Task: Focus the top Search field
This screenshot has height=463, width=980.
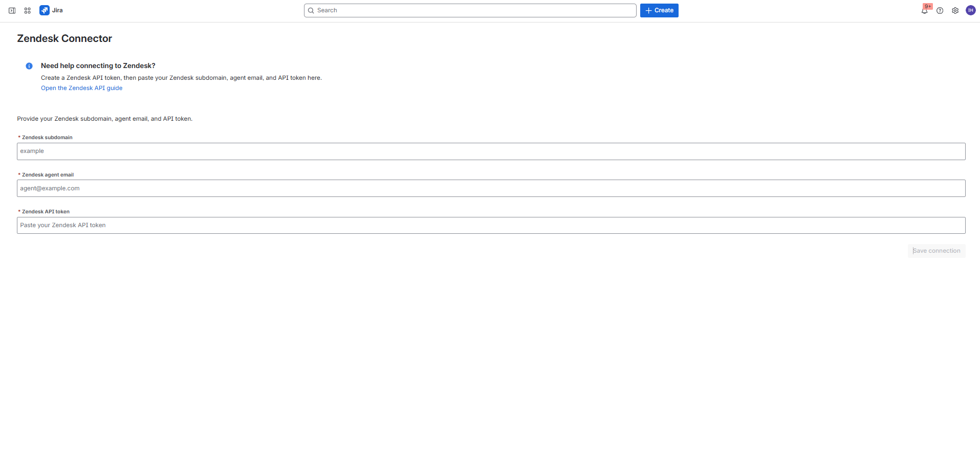Action: pos(470,10)
